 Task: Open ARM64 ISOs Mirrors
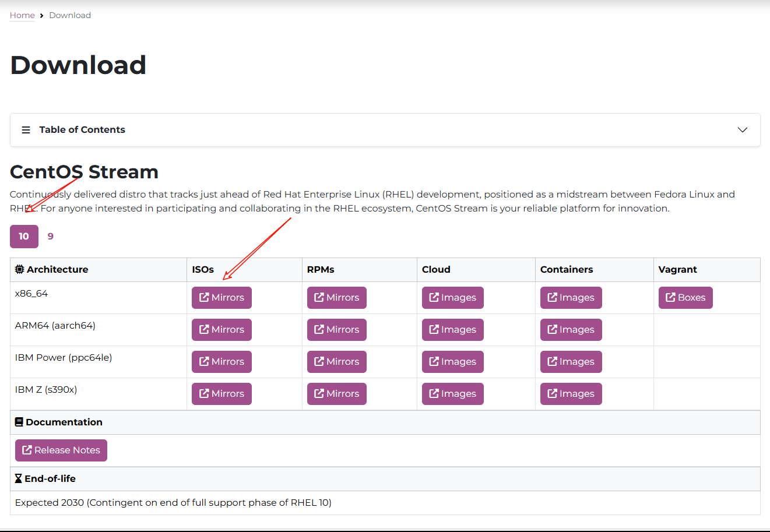point(221,330)
